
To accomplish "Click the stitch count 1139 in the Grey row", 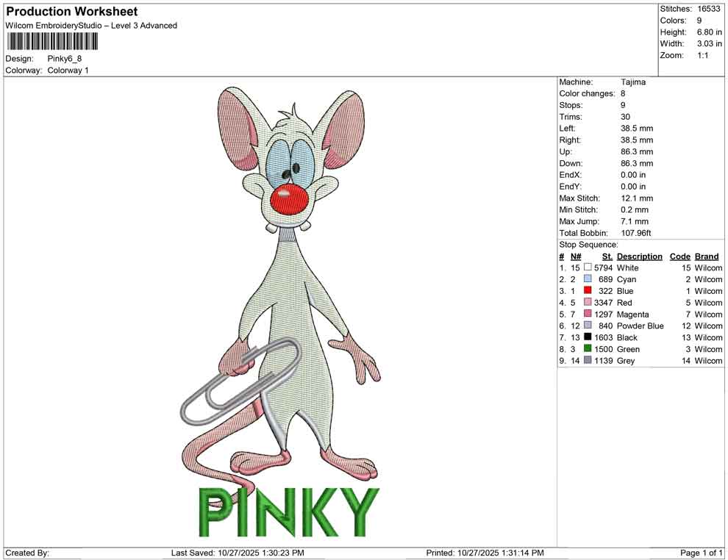I will pos(603,361).
